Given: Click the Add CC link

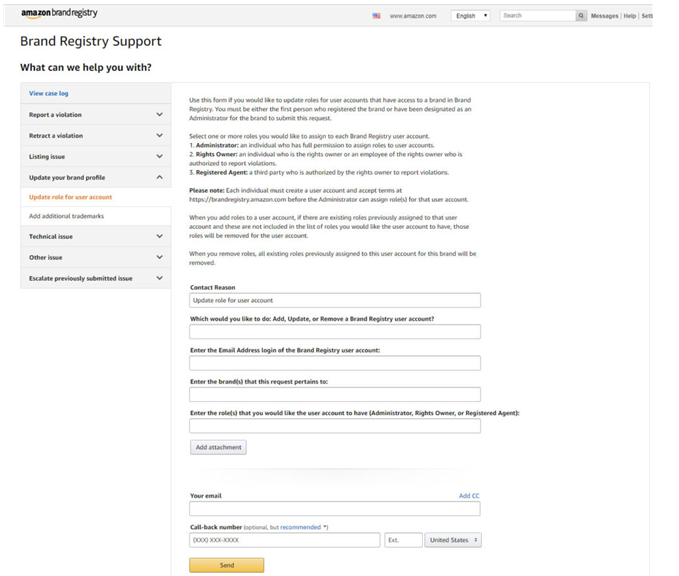Looking at the screenshot, I should point(469,495).
